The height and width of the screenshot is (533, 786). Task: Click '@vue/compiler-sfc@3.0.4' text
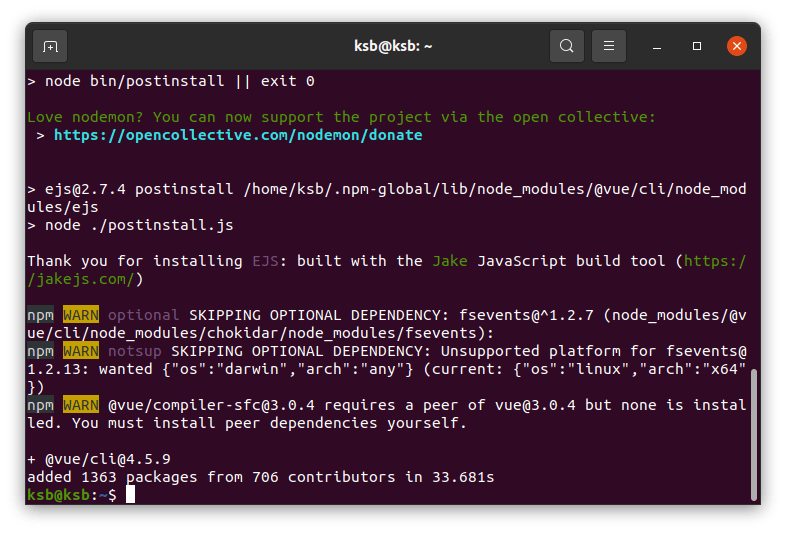(212, 405)
